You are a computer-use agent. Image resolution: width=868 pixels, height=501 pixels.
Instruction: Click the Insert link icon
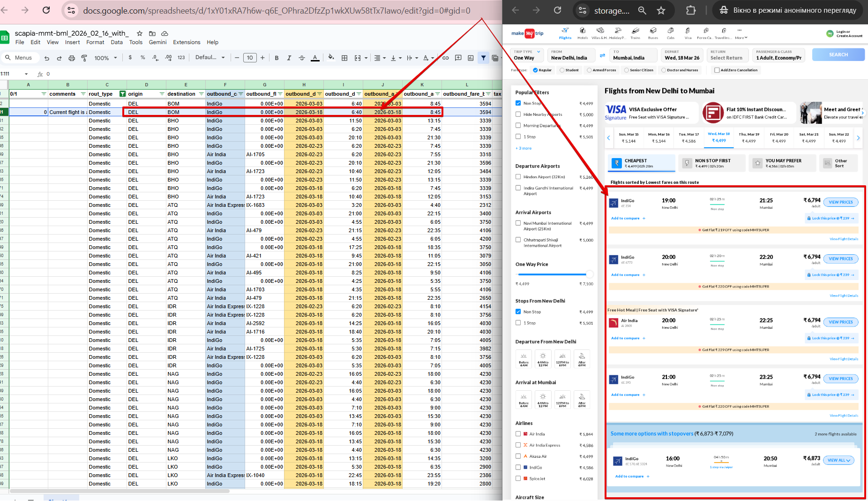pyautogui.click(x=445, y=58)
